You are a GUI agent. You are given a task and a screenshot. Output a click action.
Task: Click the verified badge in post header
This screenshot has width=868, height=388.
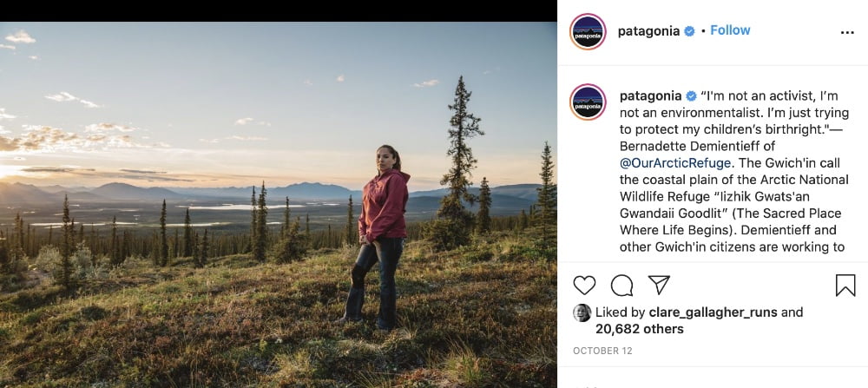(689, 31)
